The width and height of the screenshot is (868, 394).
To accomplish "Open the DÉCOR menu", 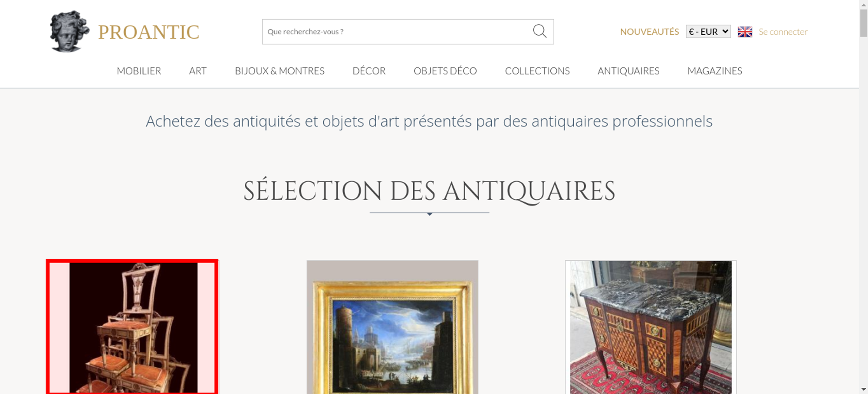I will click(x=369, y=71).
